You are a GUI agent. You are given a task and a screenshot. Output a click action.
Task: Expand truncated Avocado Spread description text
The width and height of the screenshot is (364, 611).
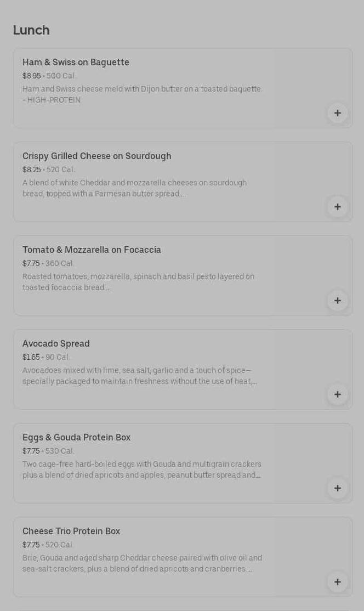139,376
